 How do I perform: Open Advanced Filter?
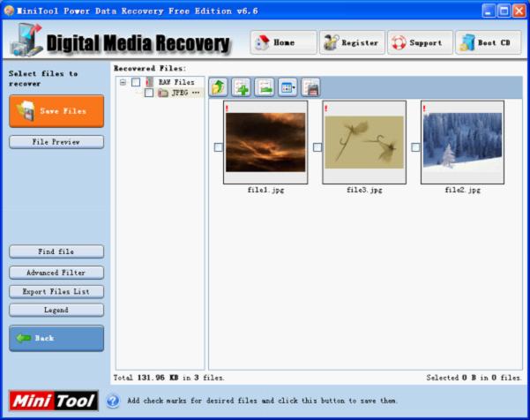tap(56, 273)
